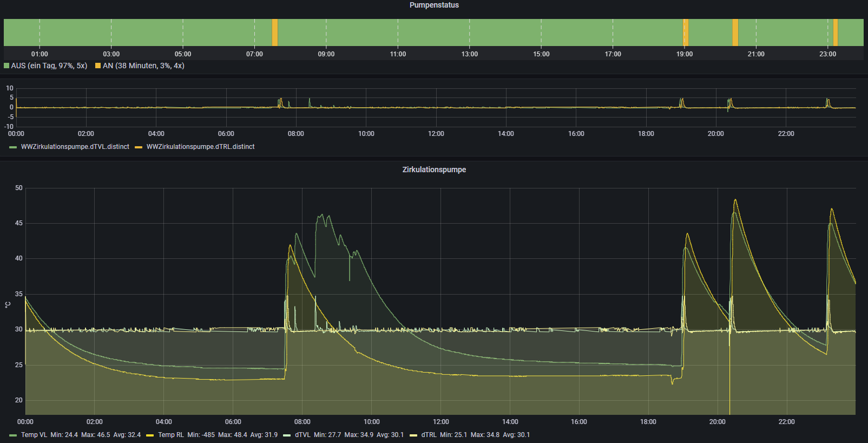Click the dTRL Max: 34.8 value
This screenshot has width=868, height=443.
click(x=485, y=435)
